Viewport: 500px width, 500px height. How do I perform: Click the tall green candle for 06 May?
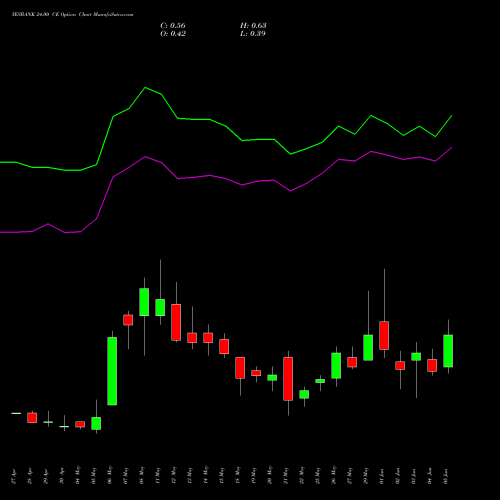coord(112,371)
